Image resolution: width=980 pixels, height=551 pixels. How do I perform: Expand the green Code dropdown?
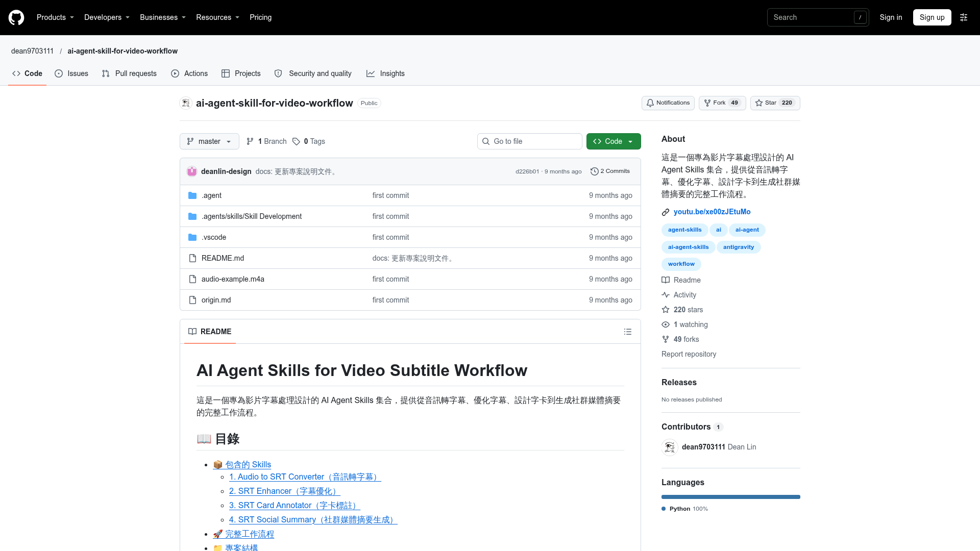[614, 141]
